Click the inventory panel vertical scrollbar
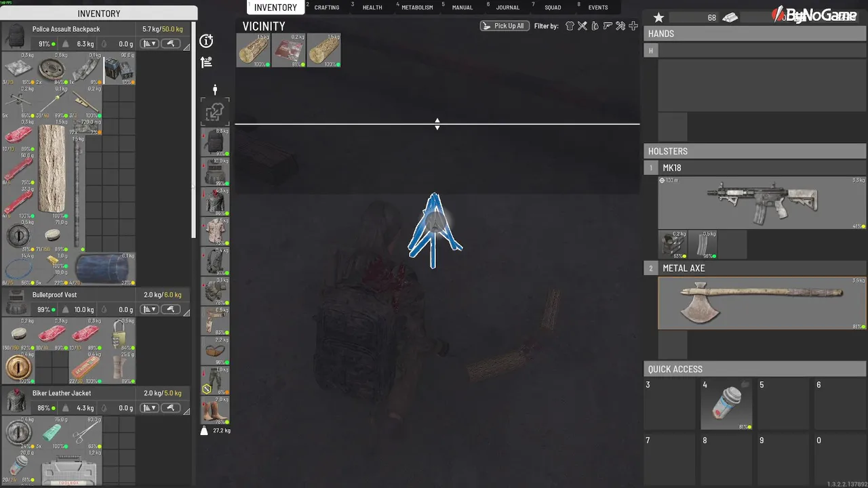 pos(195,129)
